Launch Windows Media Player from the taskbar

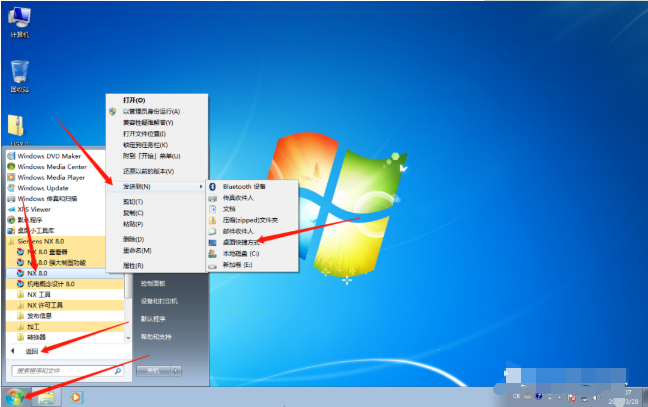[x=76, y=397]
